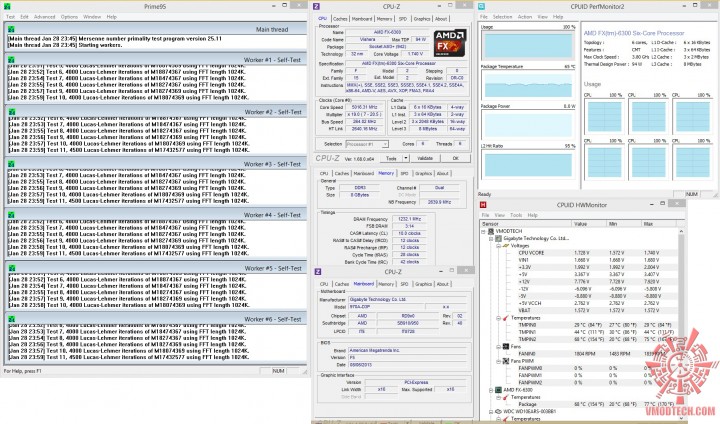The image size is (720, 424).
Task: Click the AMD FX logo in CPU-Z
Action: [x=450, y=43]
